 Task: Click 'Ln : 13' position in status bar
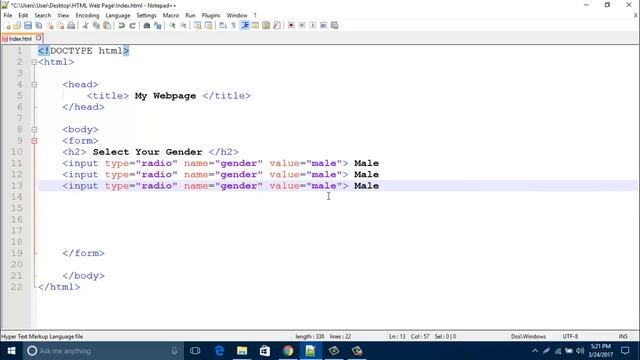tap(397, 337)
